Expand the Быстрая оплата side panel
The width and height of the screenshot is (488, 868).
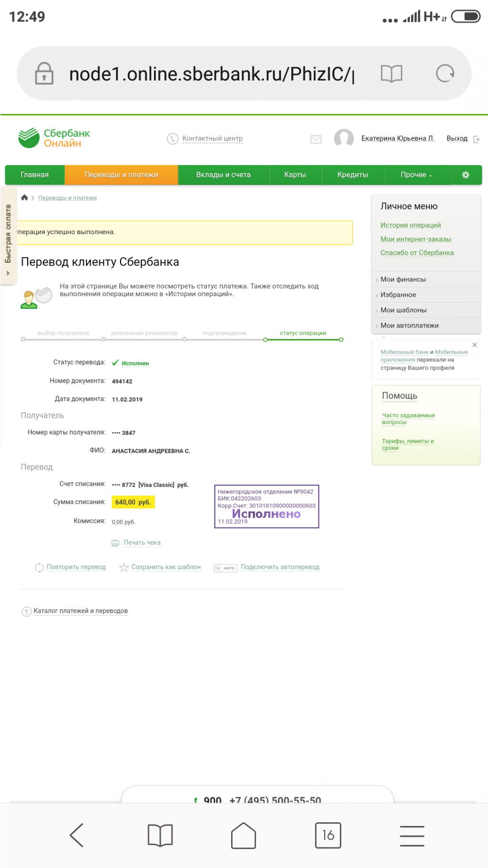[8, 236]
